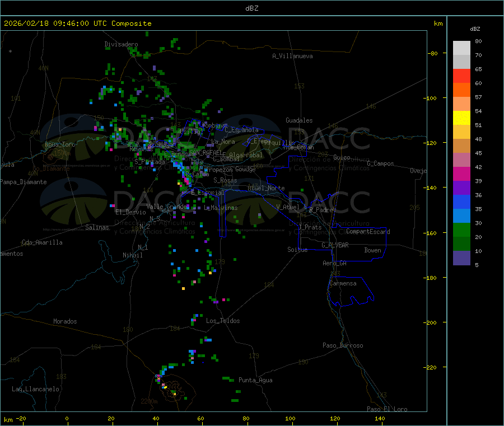Image resolution: width=504 pixels, height=426 pixels.
Task: Click the -80 km vertical axis tick
Action: click(x=432, y=53)
